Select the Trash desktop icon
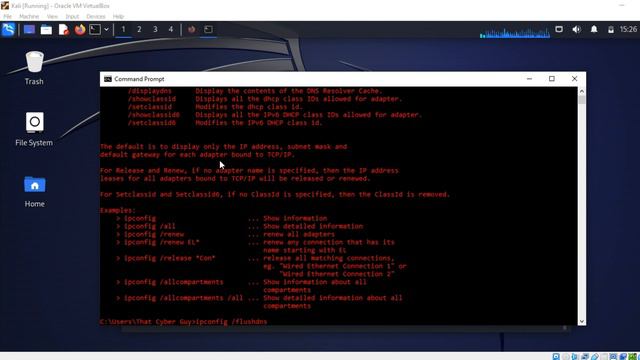Viewport: 640px width, 360px height. pos(34,68)
